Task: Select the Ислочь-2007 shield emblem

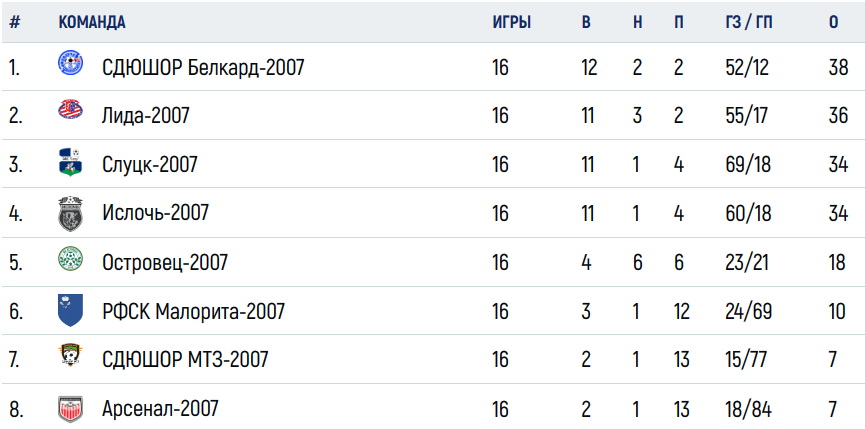Action: click(71, 213)
